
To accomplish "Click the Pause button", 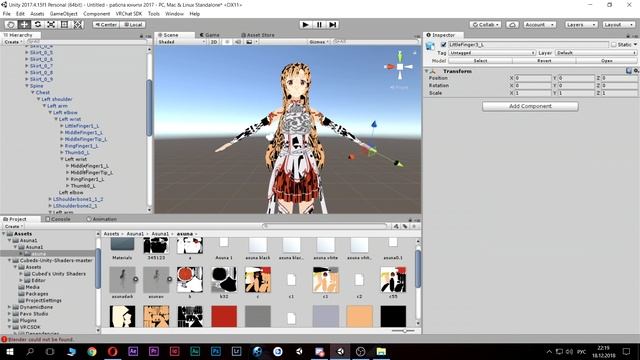I will pyautogui.click(x=319, y=24).
